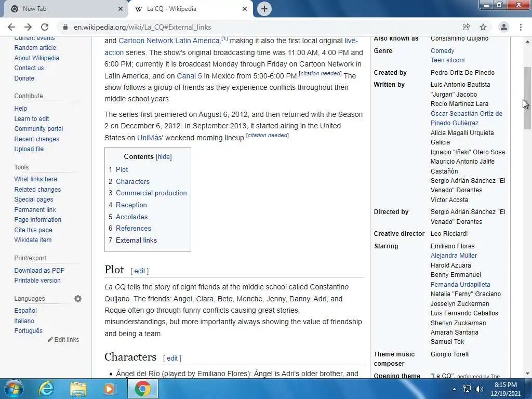
Task: Edit the Characters section
Action: [172, 358]
